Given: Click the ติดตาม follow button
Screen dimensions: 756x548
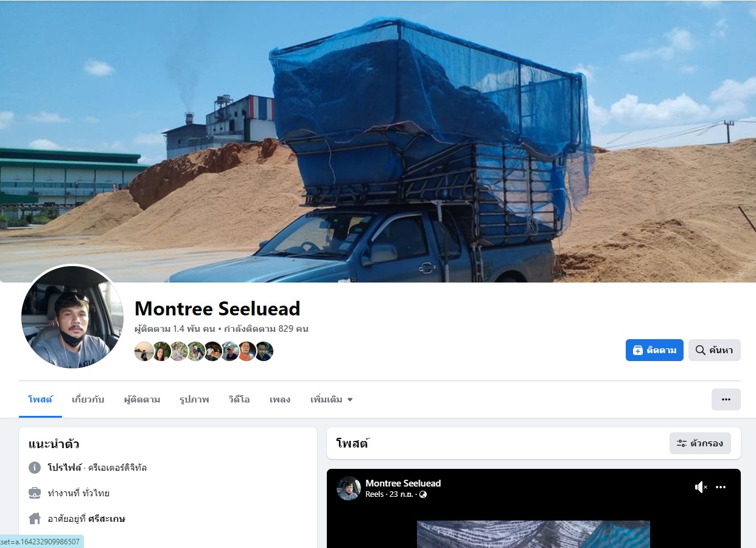Looking at the screenshot, I should [x=654, y=350].
